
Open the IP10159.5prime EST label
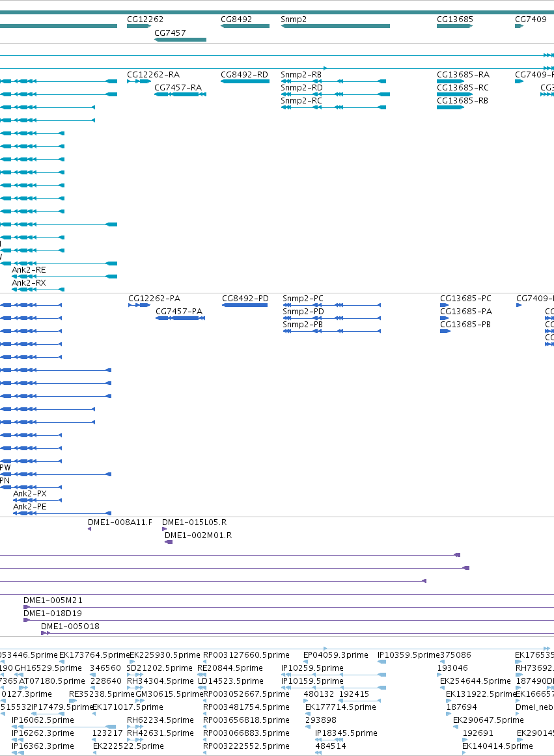click(312, 681)
